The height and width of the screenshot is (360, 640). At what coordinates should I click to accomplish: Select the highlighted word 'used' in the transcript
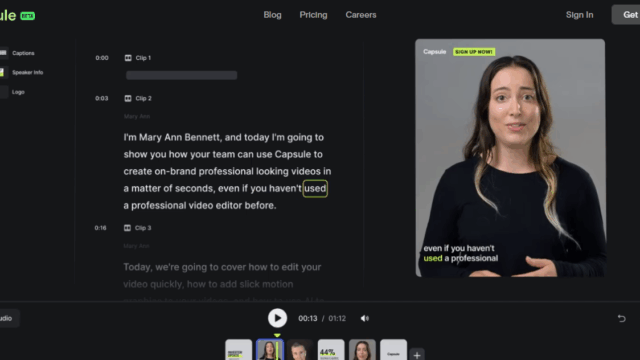[x=315, y=189]
